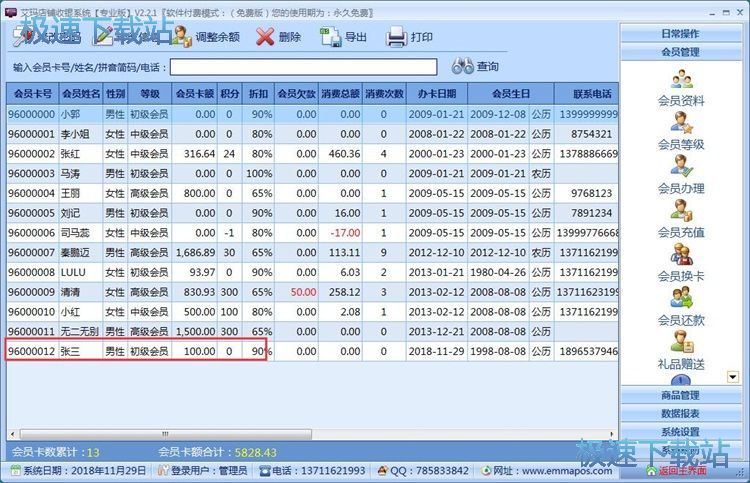The width and height of the screenshot is (750, 483).
Task: Focus the member card number search field
Action: (x=303, y=67)
